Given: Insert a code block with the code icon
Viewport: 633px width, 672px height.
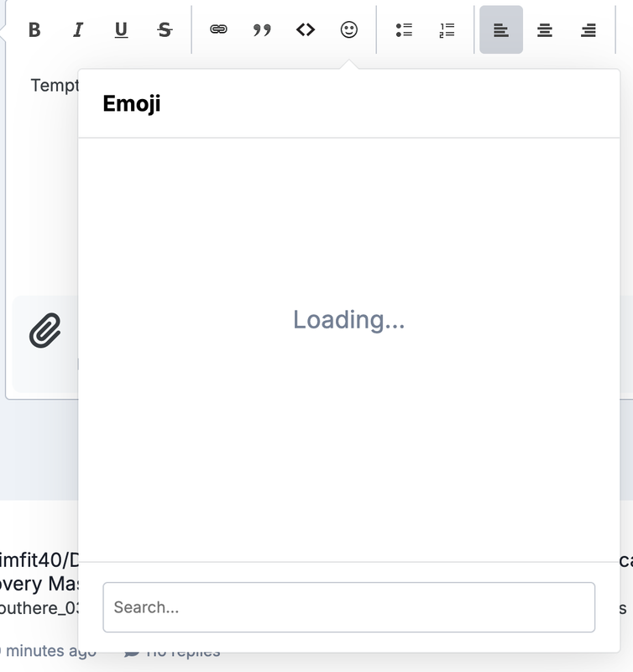Looking at the screenshot, I should point(306,29).
